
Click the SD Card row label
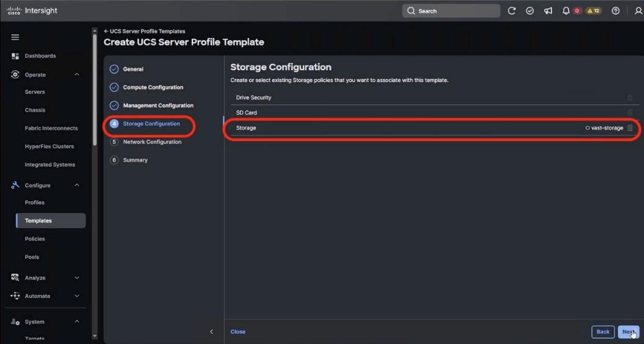point(246,112)
